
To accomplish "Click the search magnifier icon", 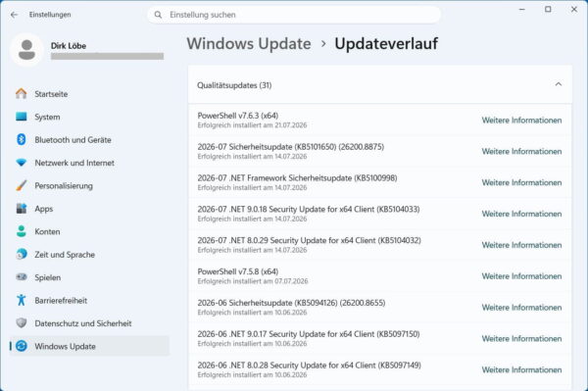I will [158, 15].
